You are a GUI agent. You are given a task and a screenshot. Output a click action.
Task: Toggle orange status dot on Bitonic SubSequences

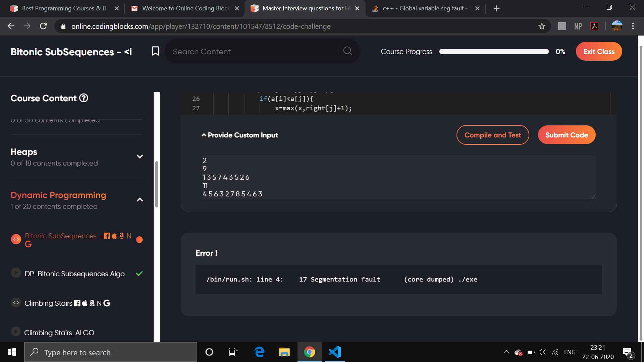(x=140, y=240)
